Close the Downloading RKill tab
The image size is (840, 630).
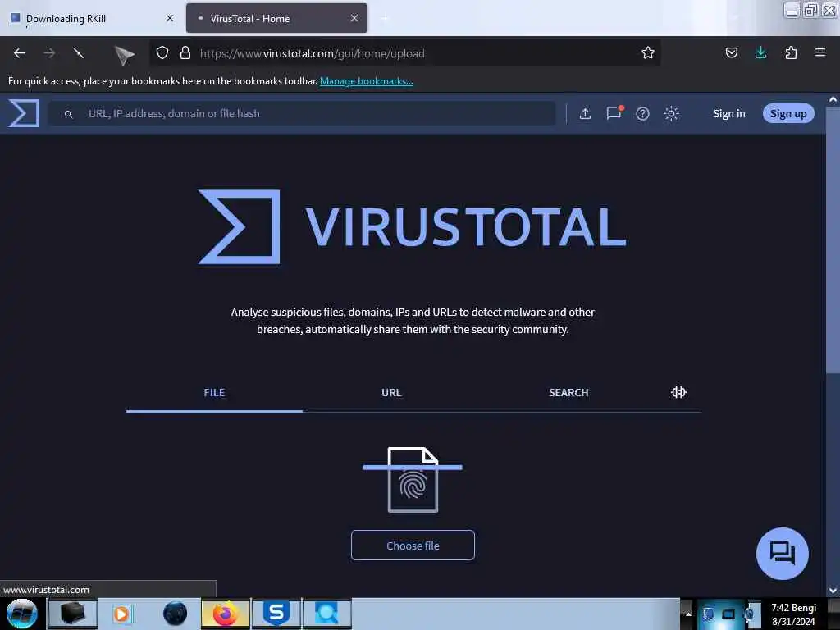(170, 18)
